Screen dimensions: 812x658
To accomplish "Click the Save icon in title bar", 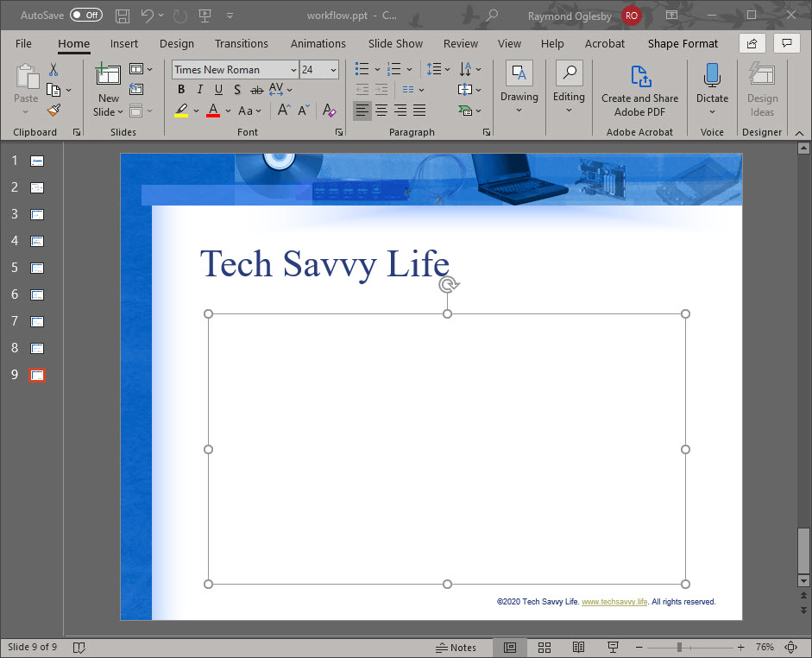I will click(123, 16).
